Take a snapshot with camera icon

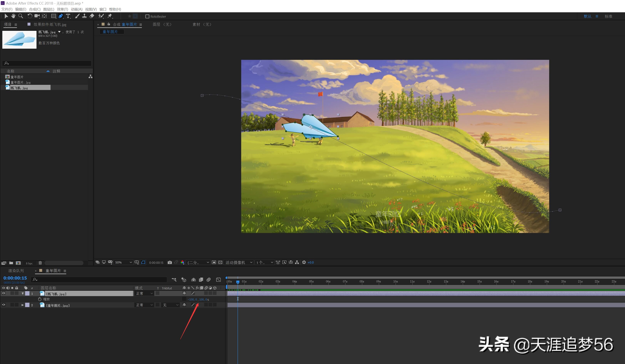170,262
